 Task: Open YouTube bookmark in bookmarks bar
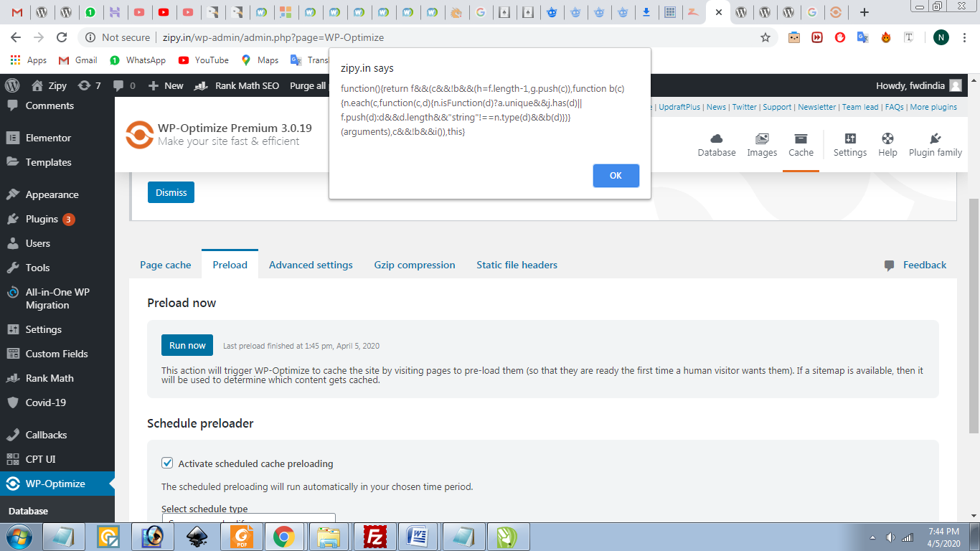(x=204, y=60)
